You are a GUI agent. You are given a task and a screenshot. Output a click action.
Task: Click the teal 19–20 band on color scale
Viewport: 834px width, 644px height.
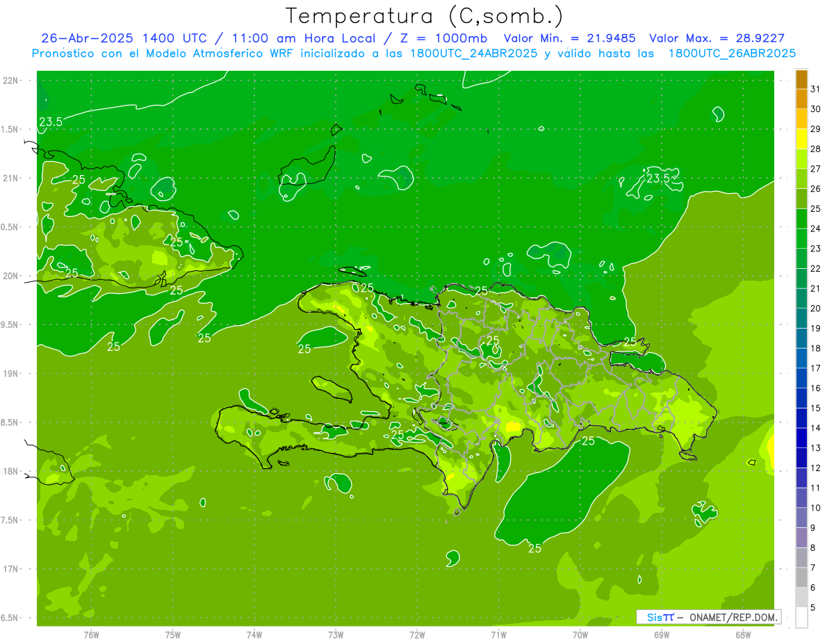tap(801, 318)
